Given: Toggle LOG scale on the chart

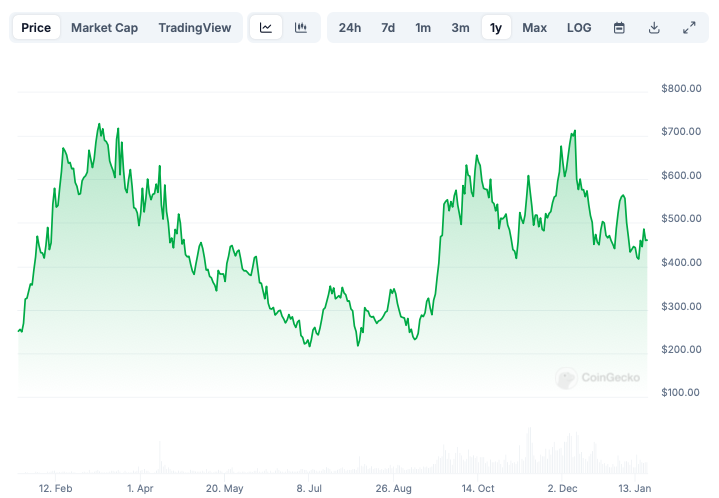Looking at the screenshot, I should 579,28.
